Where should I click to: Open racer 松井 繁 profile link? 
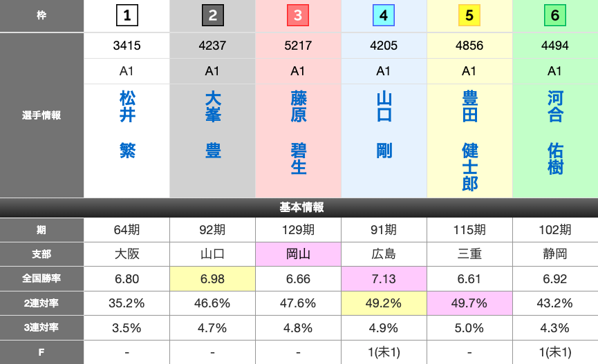point(127,126)
